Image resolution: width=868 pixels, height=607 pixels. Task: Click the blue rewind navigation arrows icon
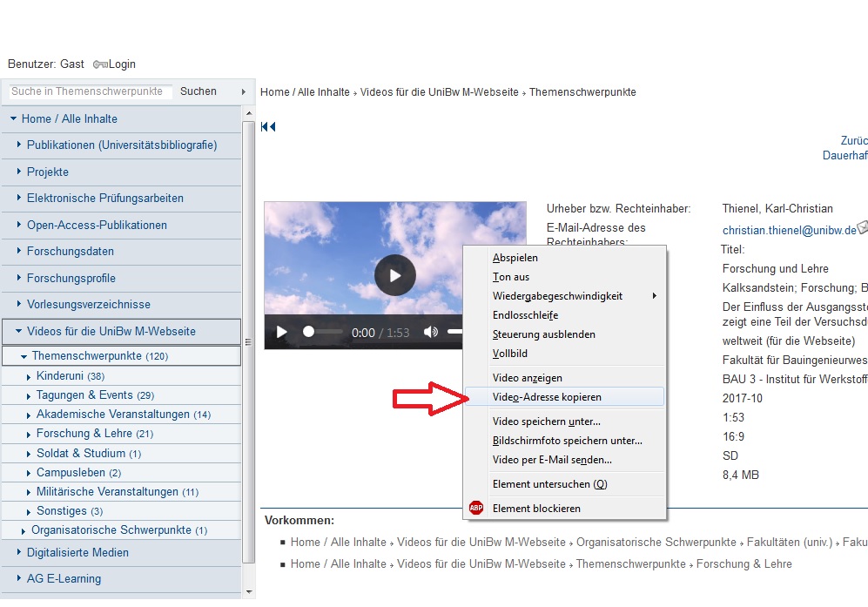point(268,127)
